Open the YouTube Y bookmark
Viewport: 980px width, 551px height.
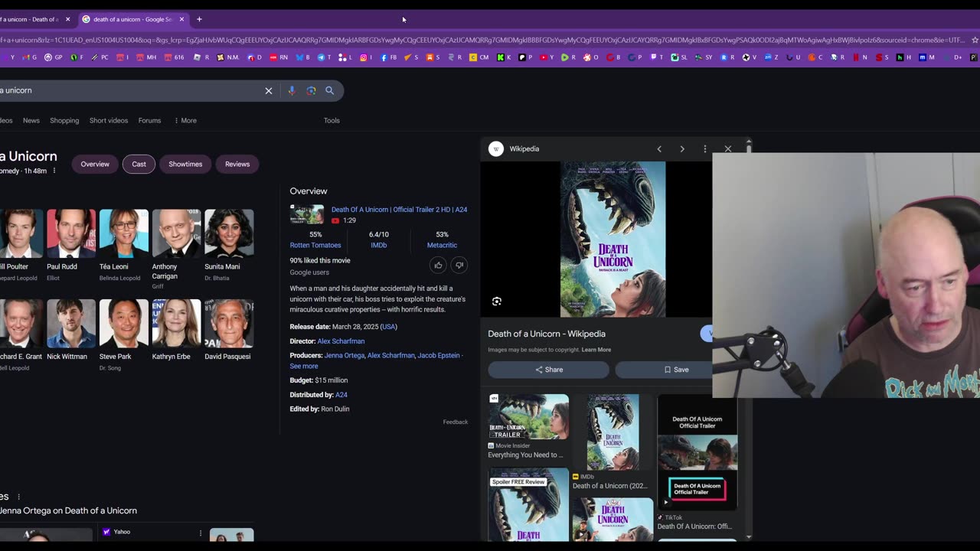[x=547, y=57]
